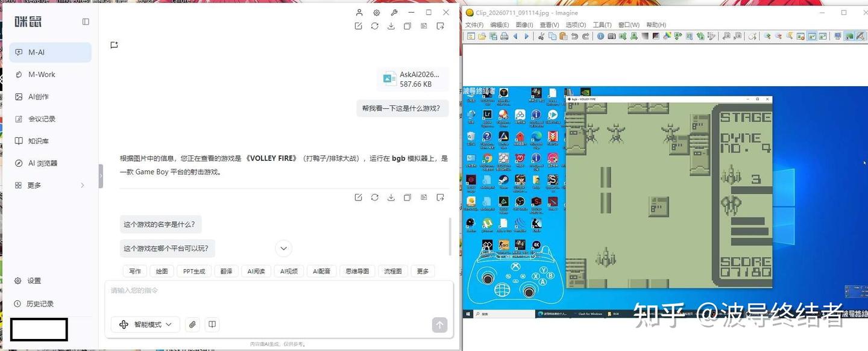The image size is (868, 351).
Task: Click the new chat icon at the chat top left
Action: pos(114,45)
